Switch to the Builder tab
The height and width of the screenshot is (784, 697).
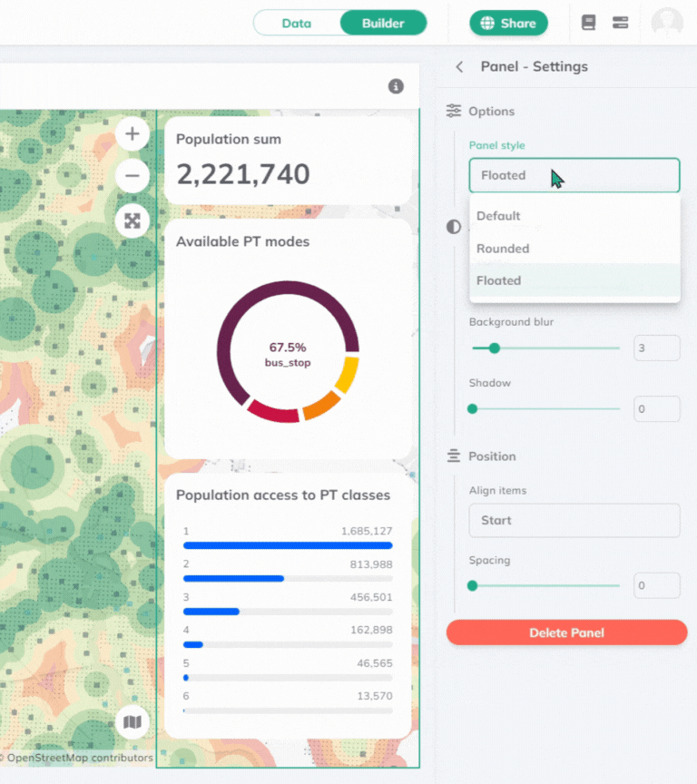point(383,23)
